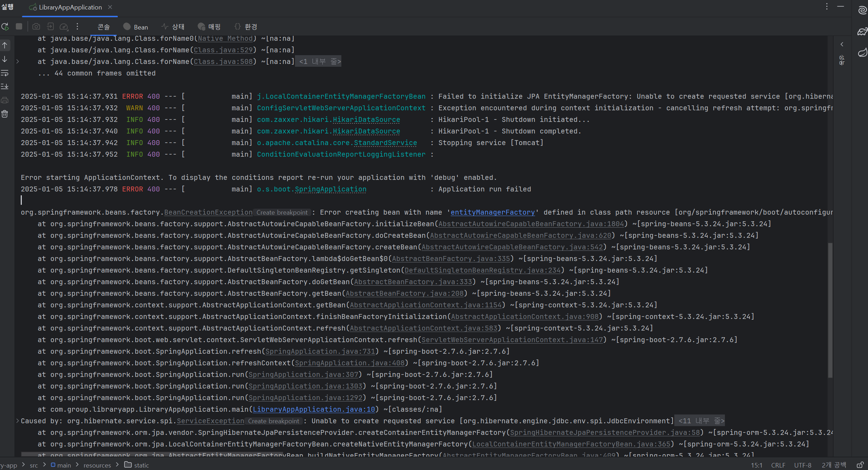Open SpringHibernateJpaPersistenceProvider.java:58 link
This screenshot has width=868, height=470.
[605, 433]
